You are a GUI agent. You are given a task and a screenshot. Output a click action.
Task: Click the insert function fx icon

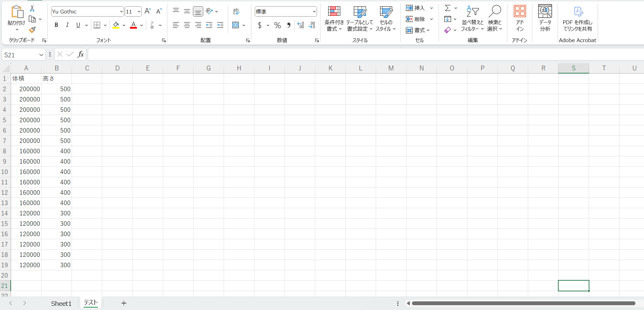pyautogui.click(x=81, y=55)
